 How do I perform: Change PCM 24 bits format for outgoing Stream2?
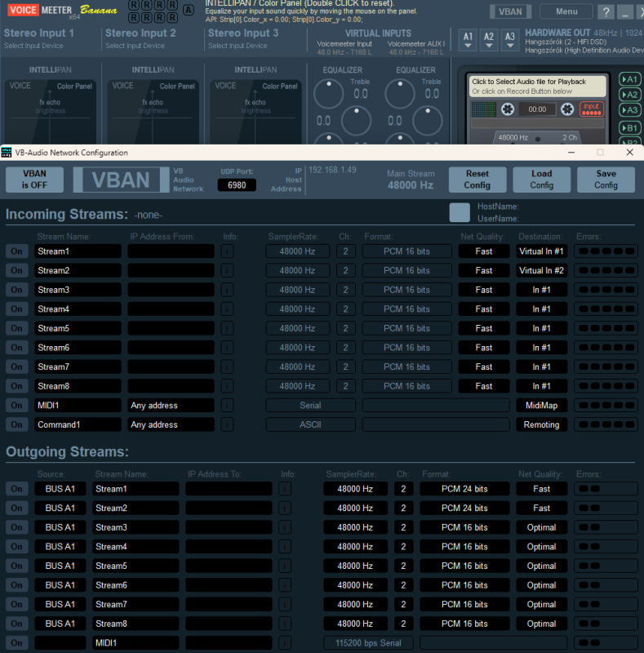[x=464, y=509]
